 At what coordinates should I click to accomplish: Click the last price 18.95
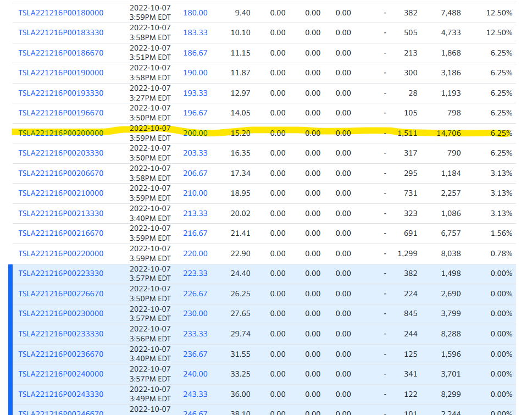click(241, 193)
